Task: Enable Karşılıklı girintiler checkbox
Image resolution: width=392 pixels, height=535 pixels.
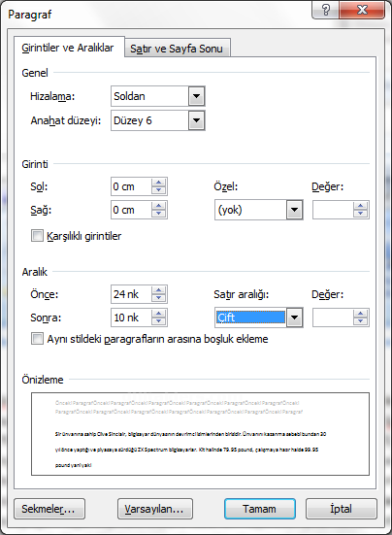Action: coord(37,236)
